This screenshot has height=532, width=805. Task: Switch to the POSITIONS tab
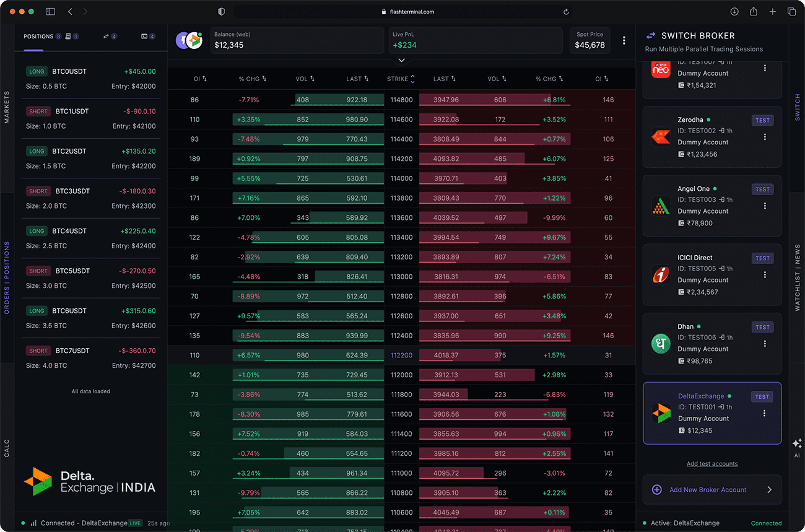[x=38, y=37]
